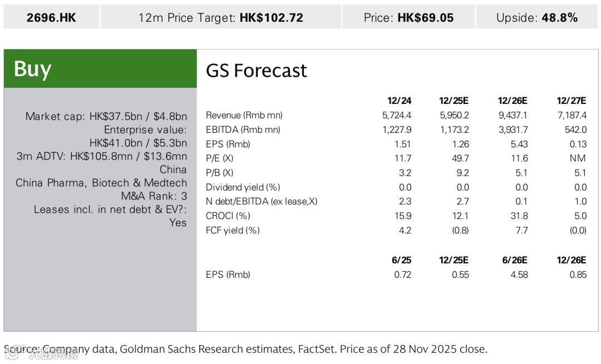Select Market cap: HK$37.5bn / $4.8bn line

(106, 116)
